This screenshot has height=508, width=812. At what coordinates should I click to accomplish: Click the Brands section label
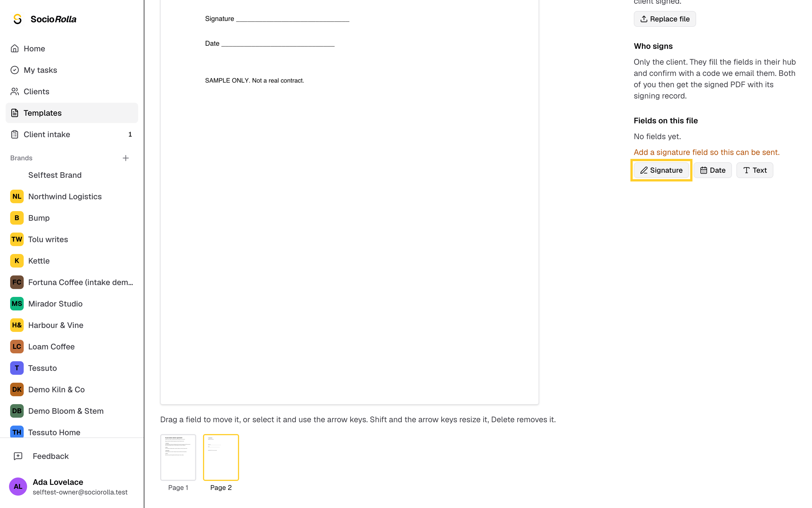pyautogui.click(x=21, y=158)
